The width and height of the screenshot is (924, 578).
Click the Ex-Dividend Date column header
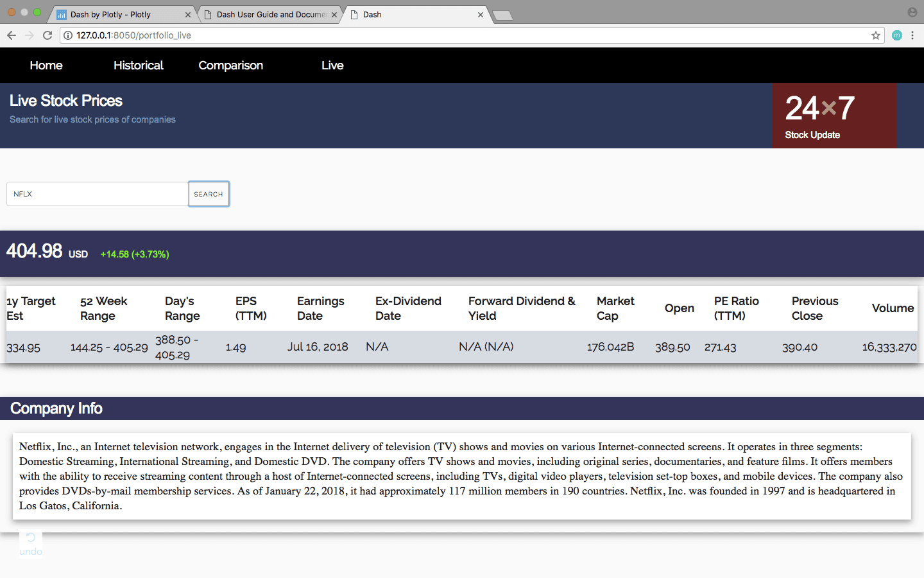(x=408, y=308)
